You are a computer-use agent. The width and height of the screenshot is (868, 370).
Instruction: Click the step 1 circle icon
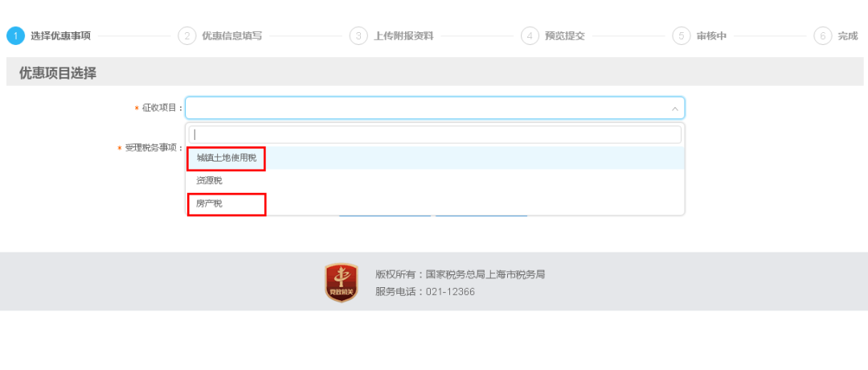point(15,36)
